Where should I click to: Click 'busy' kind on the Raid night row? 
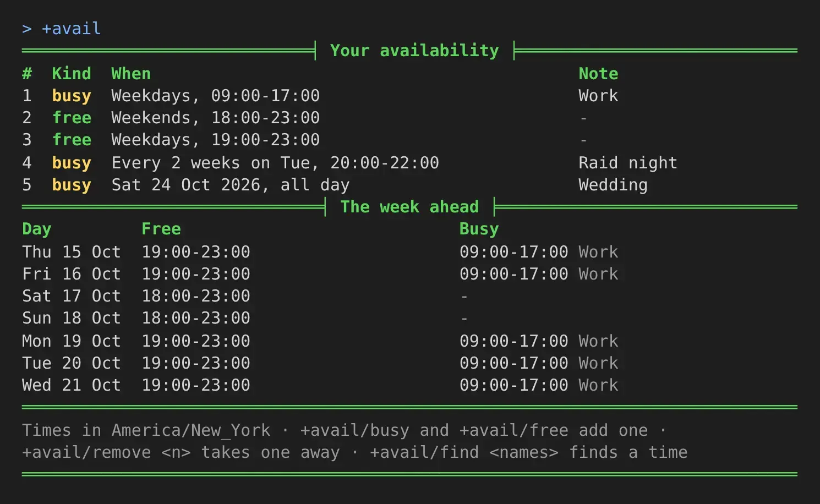pos(72,163)
